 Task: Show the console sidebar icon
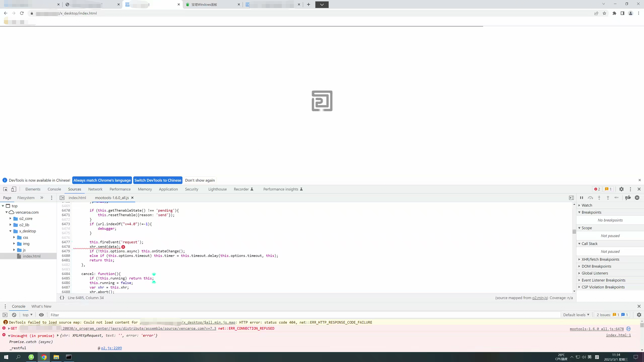pyautogui.click(x=5, y=315)
